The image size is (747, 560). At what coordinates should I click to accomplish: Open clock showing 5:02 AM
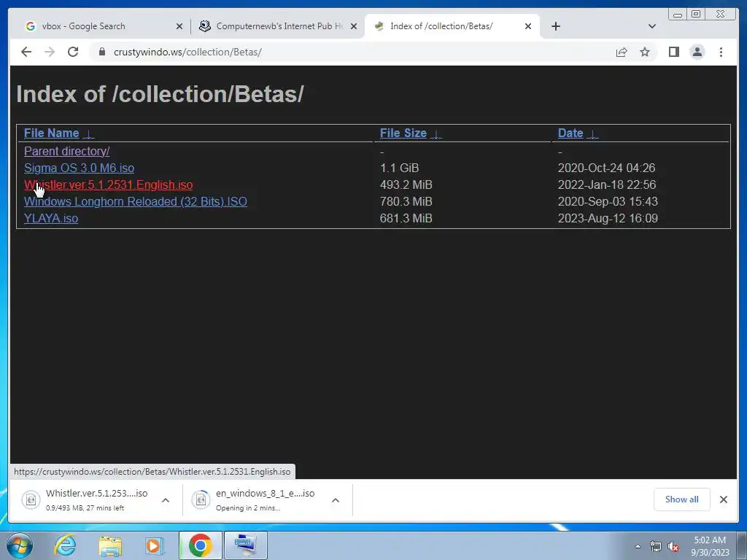pos(710,546)
